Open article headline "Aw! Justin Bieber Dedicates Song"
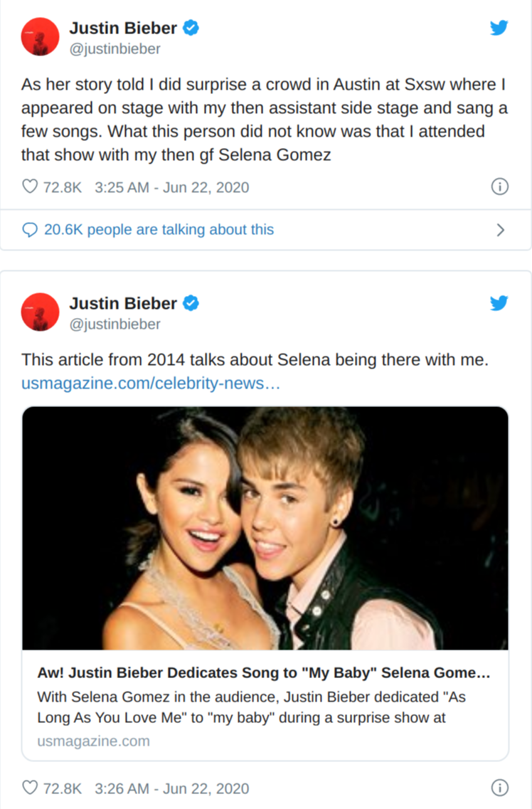Image resolution: width=532 pixels, height=809 pixels. (x=263, y=673)
